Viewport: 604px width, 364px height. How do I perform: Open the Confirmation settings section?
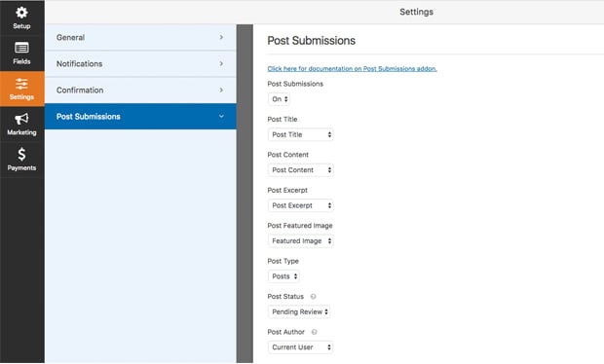click(x=140, y=91)
